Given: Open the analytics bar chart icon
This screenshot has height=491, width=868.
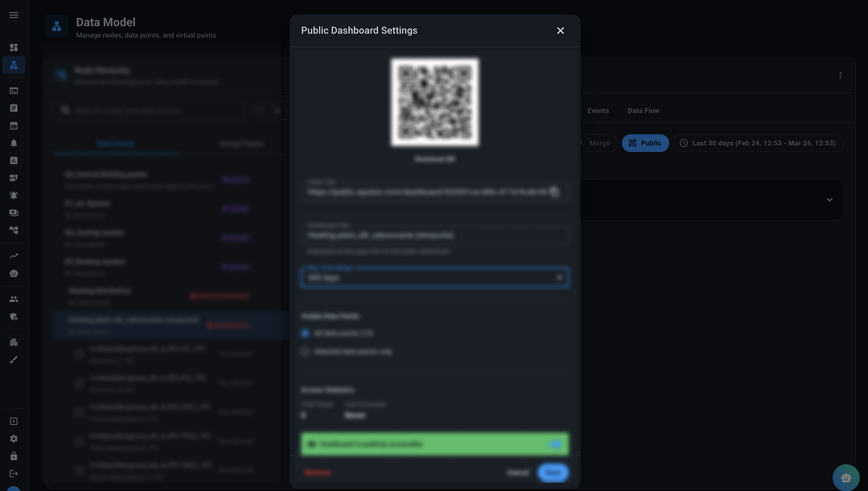Looking at the screenshot, I should [14, 160].
